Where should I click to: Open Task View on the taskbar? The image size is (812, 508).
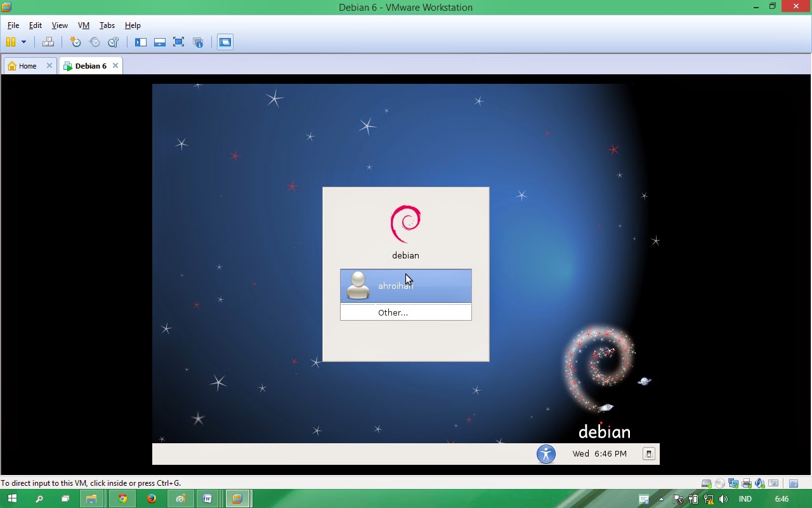[65, 499]
